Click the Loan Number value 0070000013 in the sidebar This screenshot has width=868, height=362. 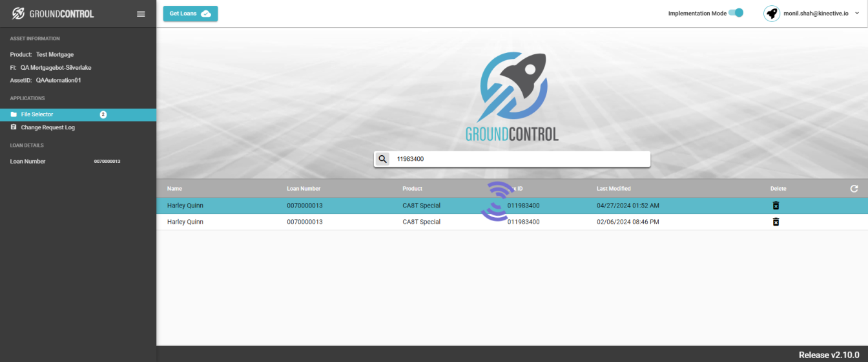tap(107, 162)
